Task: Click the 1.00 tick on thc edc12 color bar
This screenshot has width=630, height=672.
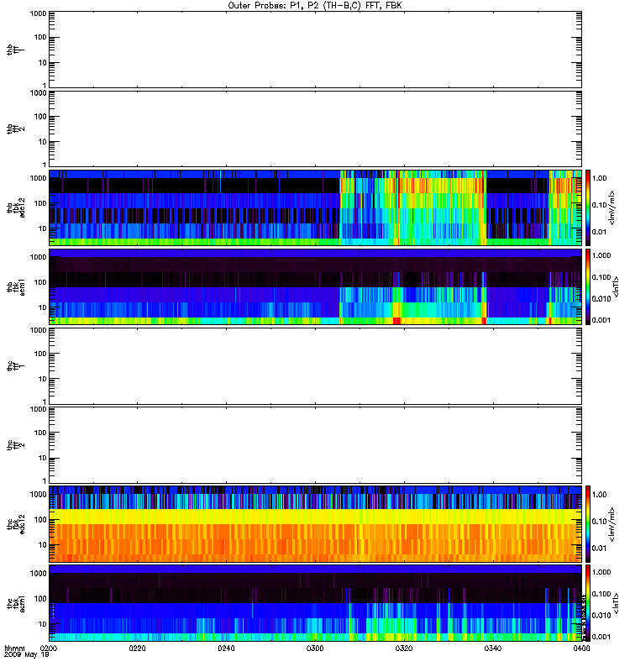Action: click(x=599, y=495)
